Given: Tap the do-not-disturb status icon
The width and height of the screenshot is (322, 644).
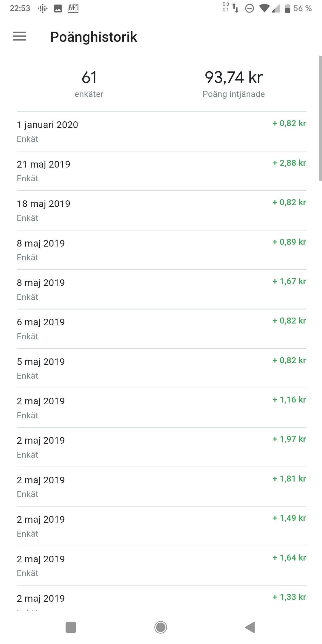Looking at the screenshot, I should coord(250,9).
